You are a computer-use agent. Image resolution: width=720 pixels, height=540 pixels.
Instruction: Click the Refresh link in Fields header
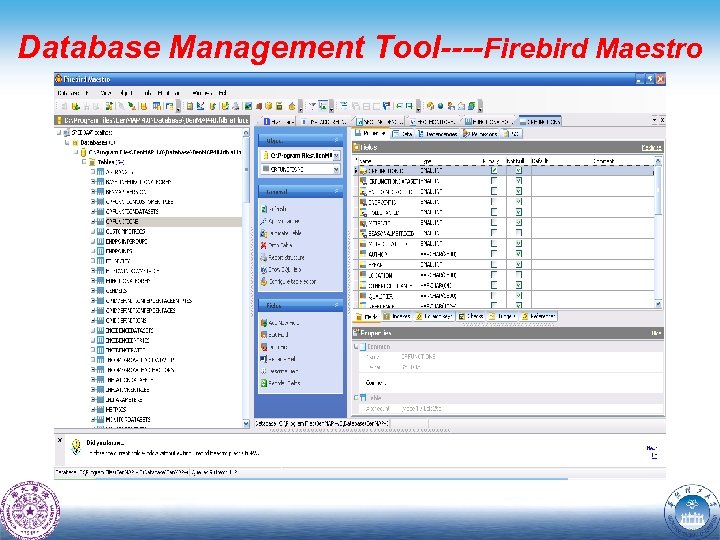coord(651,147)
